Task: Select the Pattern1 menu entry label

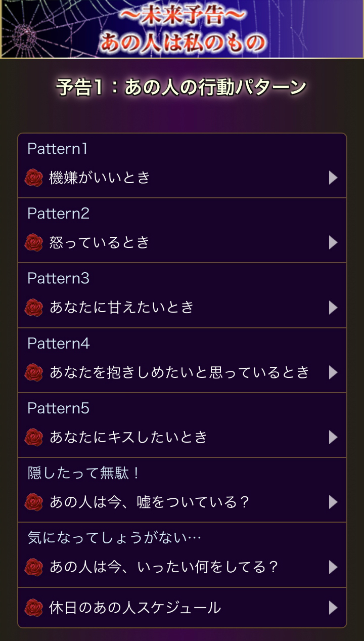Action: coord(58,149)
